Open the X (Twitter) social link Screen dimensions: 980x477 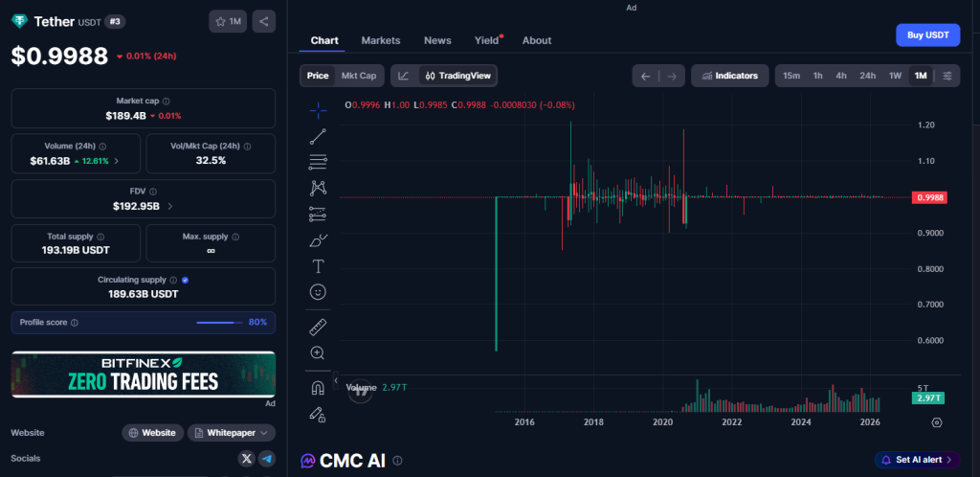pyautogui.click(x=247, y=458)
